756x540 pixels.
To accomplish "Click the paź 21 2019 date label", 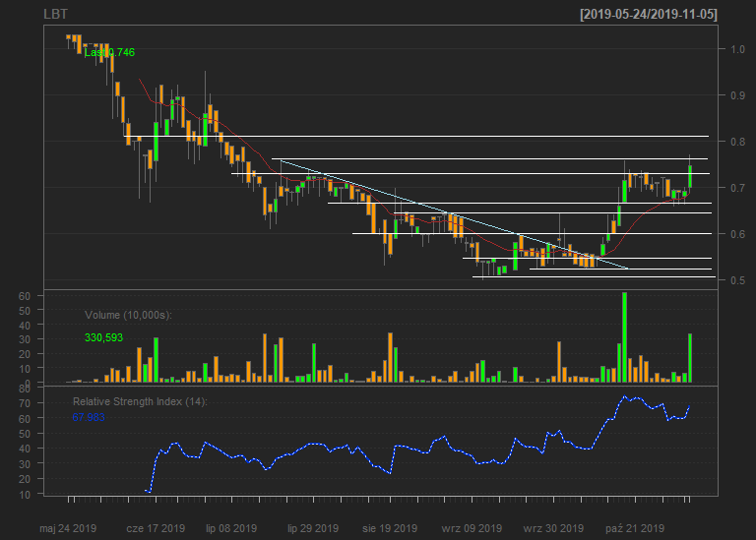I will [635, 528].
